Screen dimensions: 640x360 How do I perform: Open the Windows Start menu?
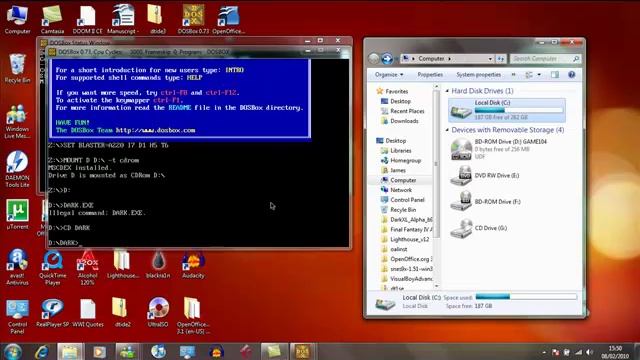[x=12, y=352]
